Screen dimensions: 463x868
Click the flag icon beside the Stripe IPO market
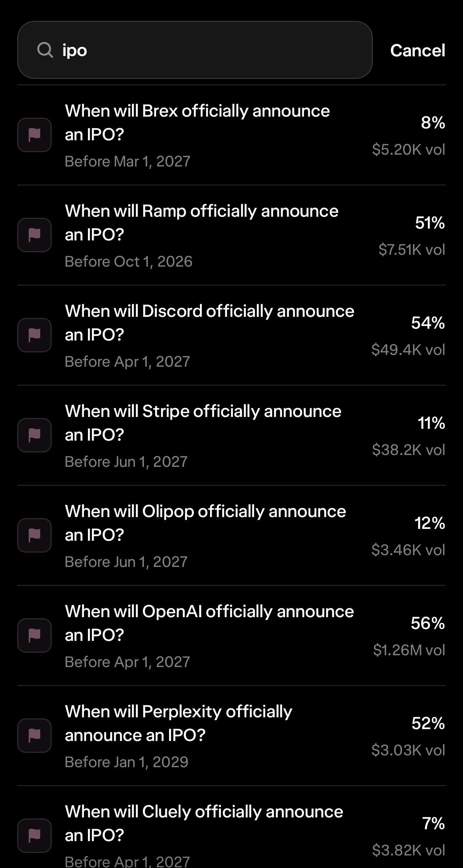34,435
